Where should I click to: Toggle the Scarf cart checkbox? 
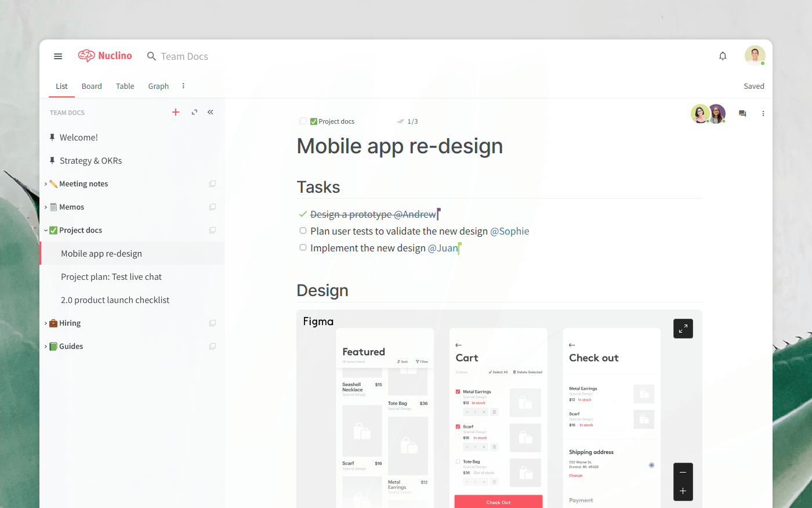(458, 427)
